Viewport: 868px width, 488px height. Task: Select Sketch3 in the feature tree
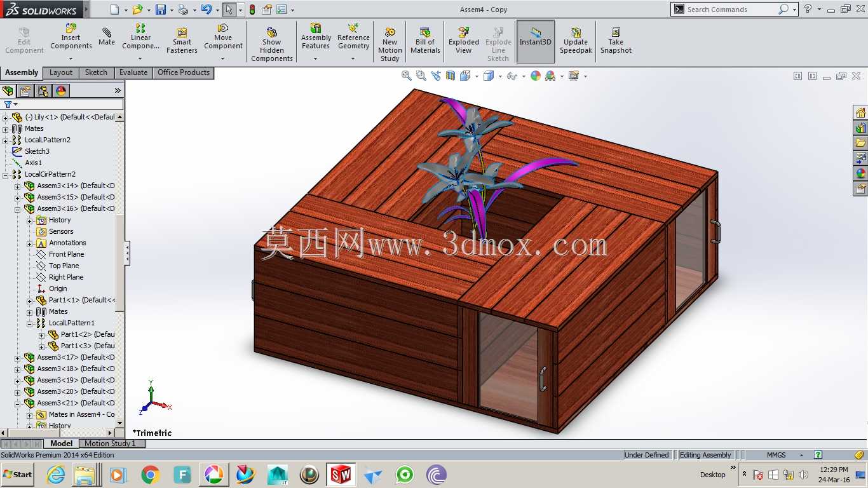[x=37, y=151]
